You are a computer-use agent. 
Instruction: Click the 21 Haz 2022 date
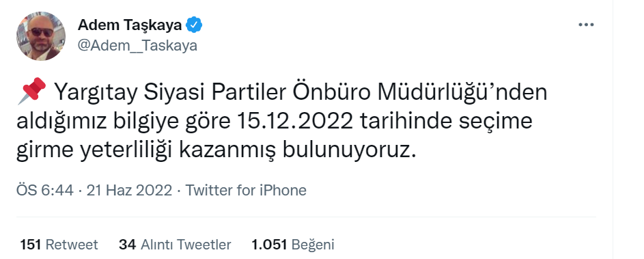click(129, 191)
